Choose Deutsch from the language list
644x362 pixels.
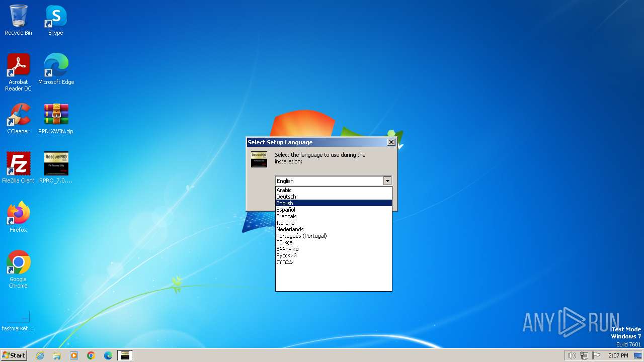click(x=334, y=197)
